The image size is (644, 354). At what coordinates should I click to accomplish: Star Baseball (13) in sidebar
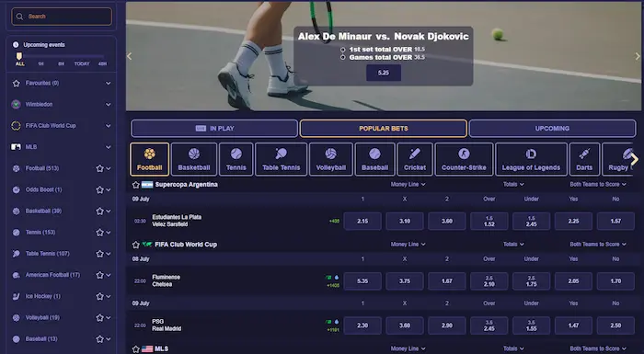[99, 339]
